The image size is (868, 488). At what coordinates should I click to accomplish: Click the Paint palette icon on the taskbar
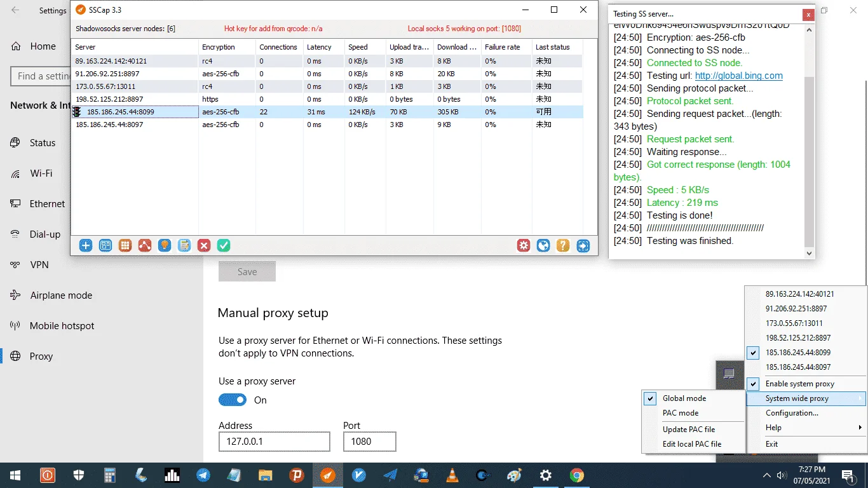point(515,475)
